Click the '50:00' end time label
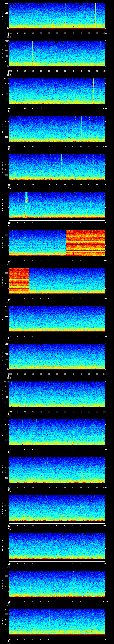The width and height of the screenshot is (114, 644). click(x=105, y=223)
